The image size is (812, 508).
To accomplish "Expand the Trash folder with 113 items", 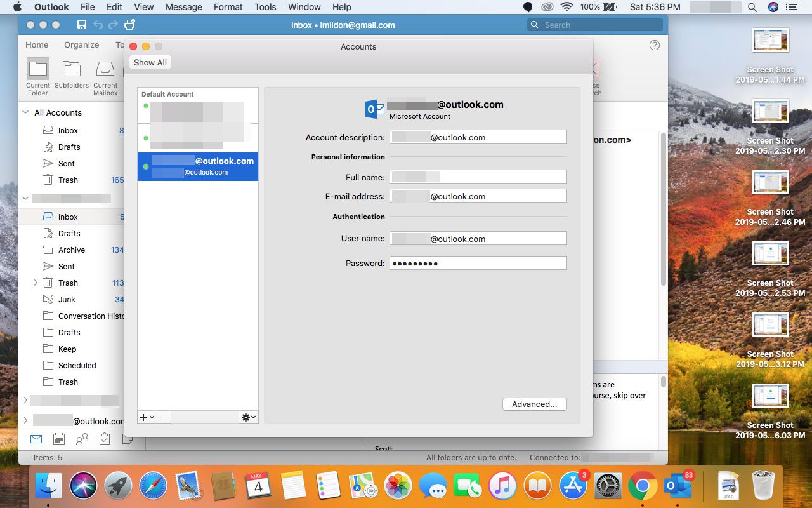I will pos(36,283).
